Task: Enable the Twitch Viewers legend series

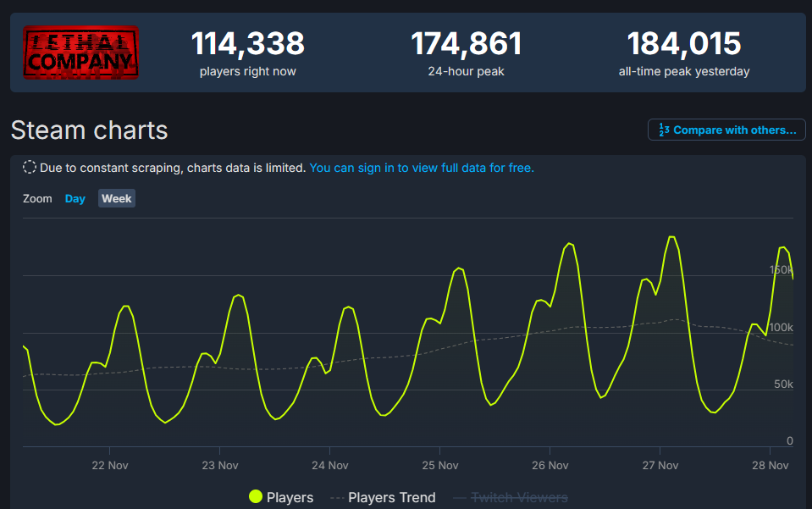Action: click(x=511, y=497)
